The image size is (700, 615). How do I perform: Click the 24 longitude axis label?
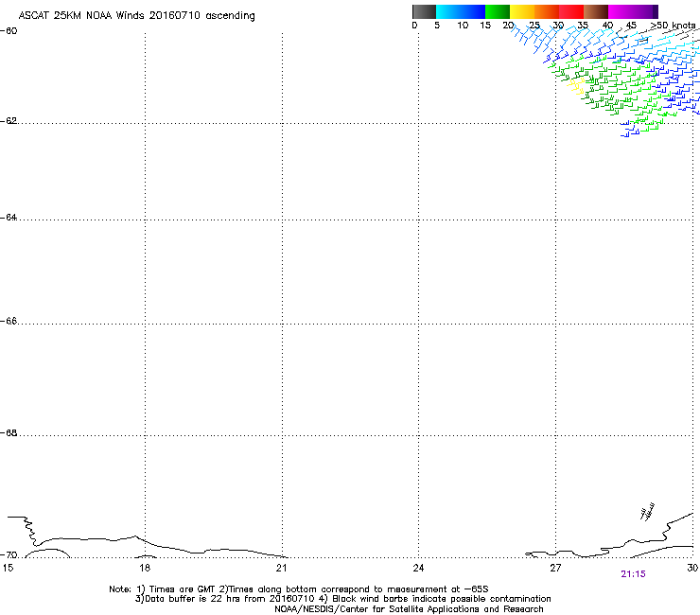coord(418,568)
